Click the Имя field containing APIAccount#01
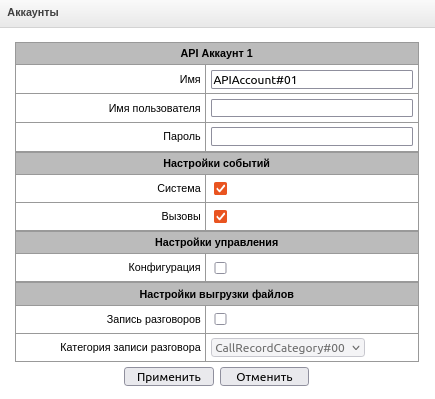Image resolution: width=435 pixels, height=399 pixels. (x=312, y=80)
